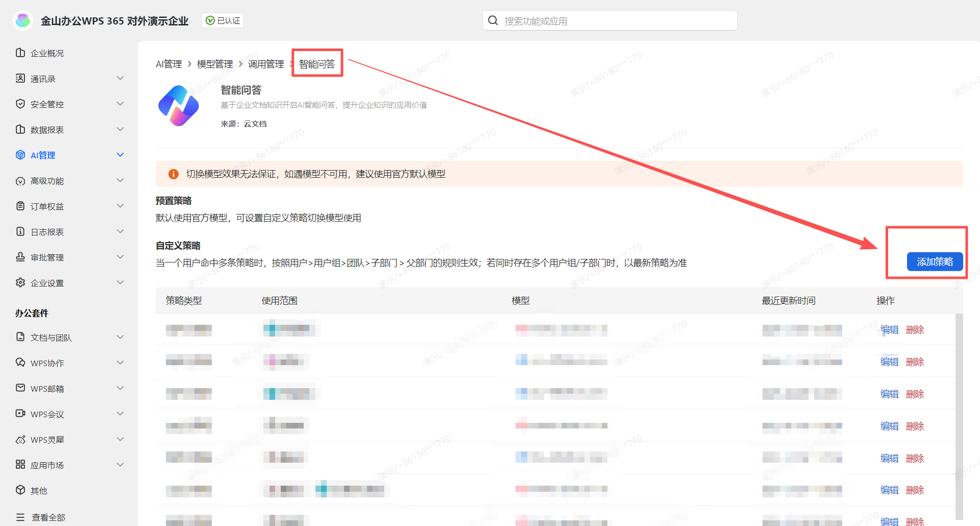Screen dimensions: 980x526
Task: Click the 使用范围 column header
Action: point(280,301)
